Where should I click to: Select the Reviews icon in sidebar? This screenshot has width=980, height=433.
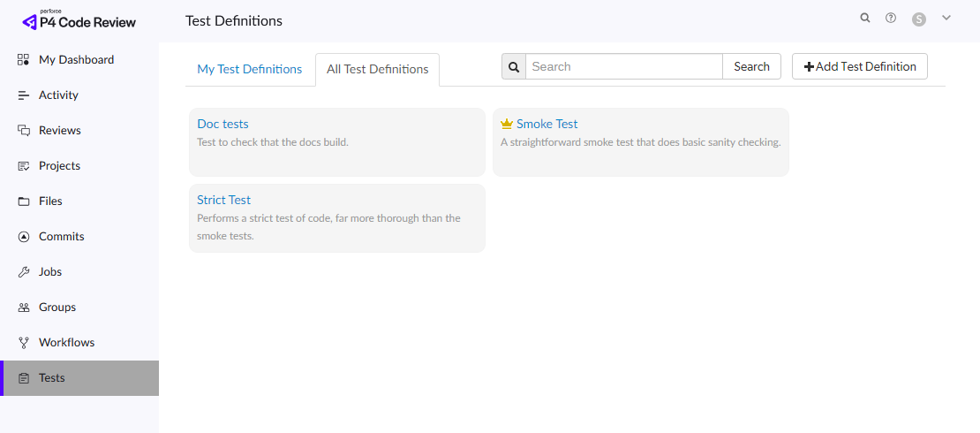[x=24, y=131]
